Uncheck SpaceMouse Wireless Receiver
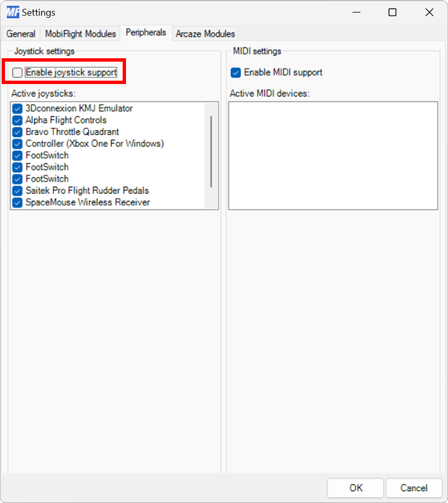This screenshot has width=448, height=503. pyautogui.click(x=17, y=202)
